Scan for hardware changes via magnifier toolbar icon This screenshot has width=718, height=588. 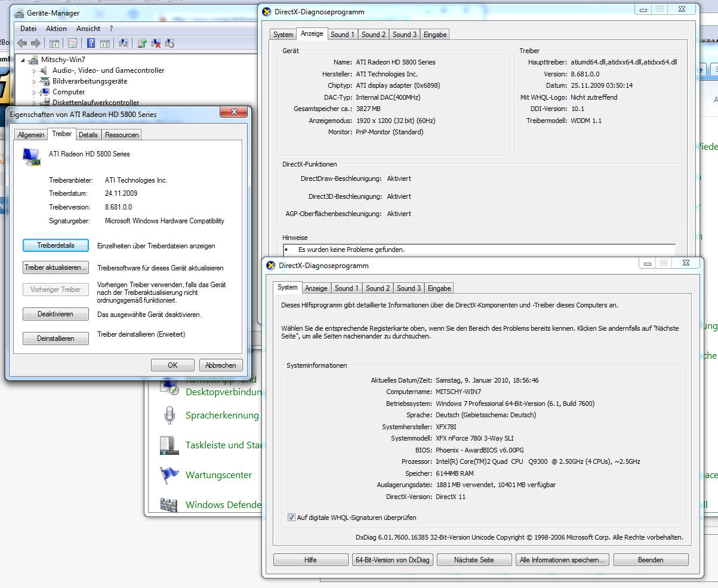[x=124, y=43]
